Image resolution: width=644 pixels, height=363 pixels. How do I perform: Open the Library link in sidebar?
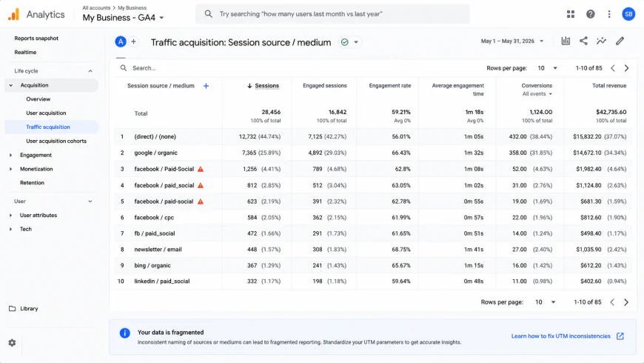[29, 308]
